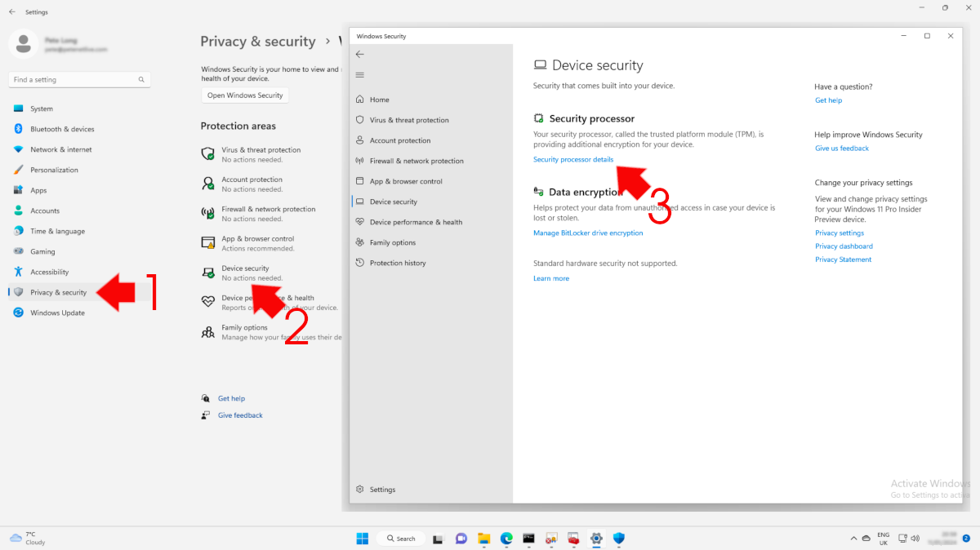Screen dimensions: 980x550
Task: Open Privacy Statement link
Action: click(843, 259)
